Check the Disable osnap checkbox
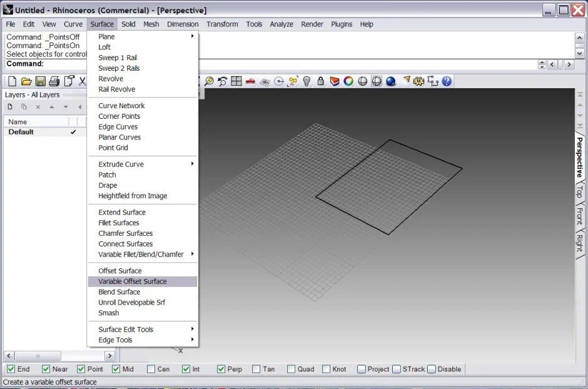The width and height of the screenshot is (588, 389). [432, 369]
